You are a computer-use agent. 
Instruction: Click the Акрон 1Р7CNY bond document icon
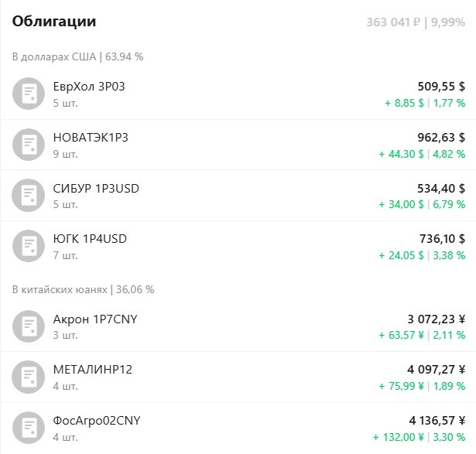(x=29, y=326)
